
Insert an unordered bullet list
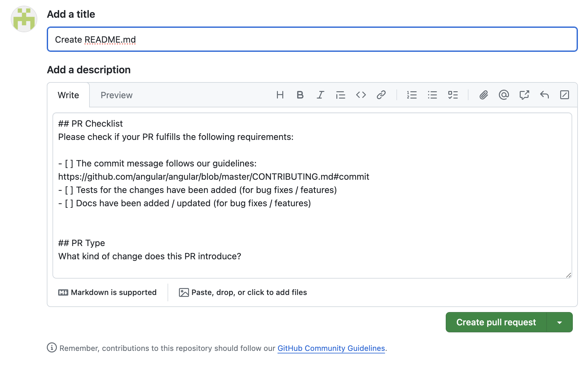tap(432, 95)
